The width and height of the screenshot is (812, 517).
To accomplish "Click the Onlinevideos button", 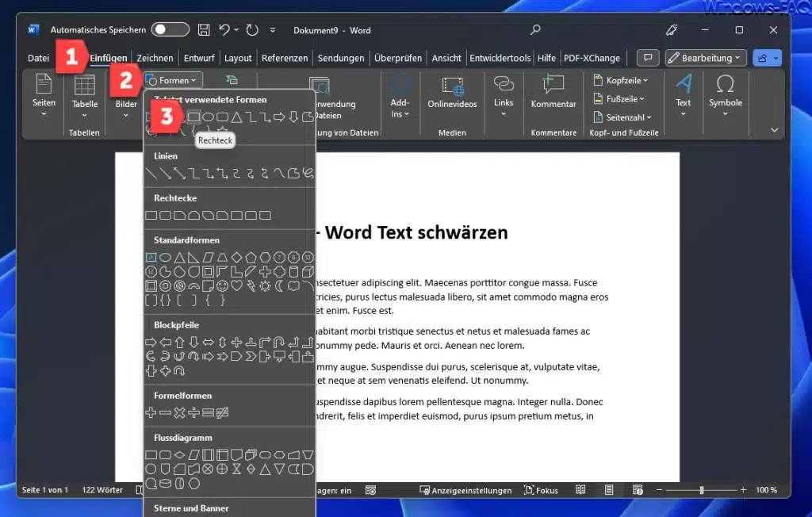I will [452, 94].
